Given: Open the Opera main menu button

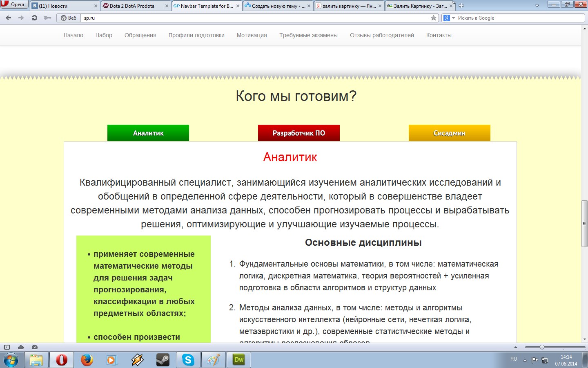Looking at the screenshot, I should pyautogui.click(x=14, y=4).
